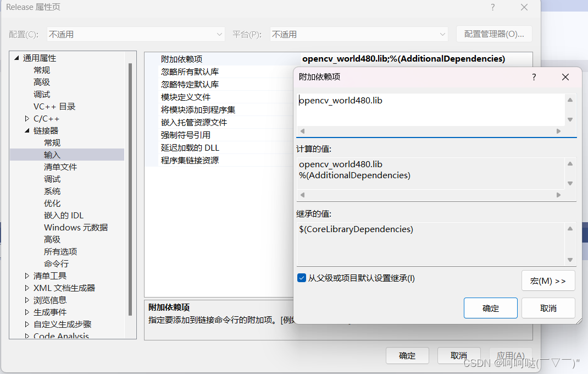
Task: Click the help icon in the 附加依赖项 dialog
Action: click(534, 77)
